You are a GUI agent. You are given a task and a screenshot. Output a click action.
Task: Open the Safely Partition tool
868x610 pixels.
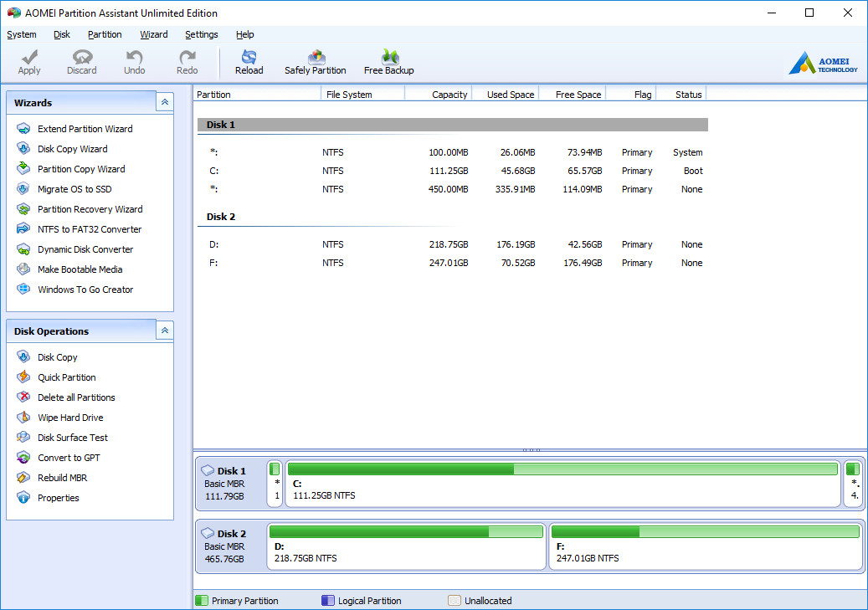click(316, 63)
